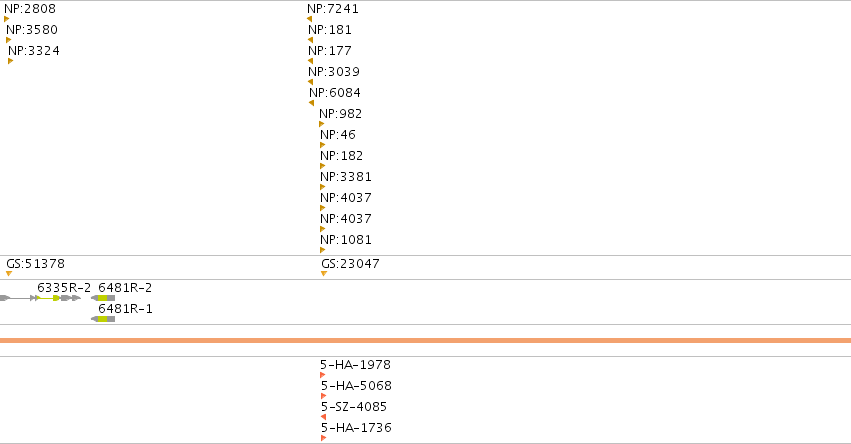Viewport: 851px width, 444px height.
Task: Click the arrow marker under NP:3580
Action: click(x=9, y=40)
